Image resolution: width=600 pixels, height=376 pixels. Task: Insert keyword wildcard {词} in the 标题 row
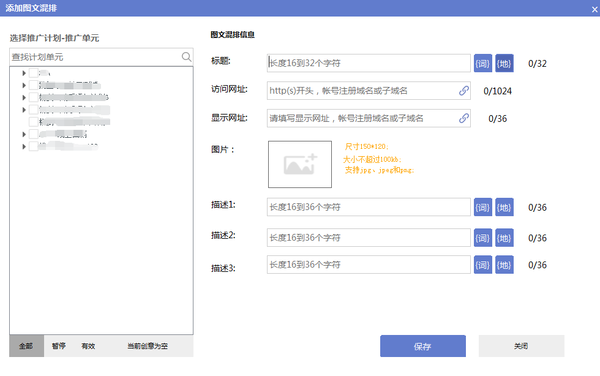pos(483,63)
